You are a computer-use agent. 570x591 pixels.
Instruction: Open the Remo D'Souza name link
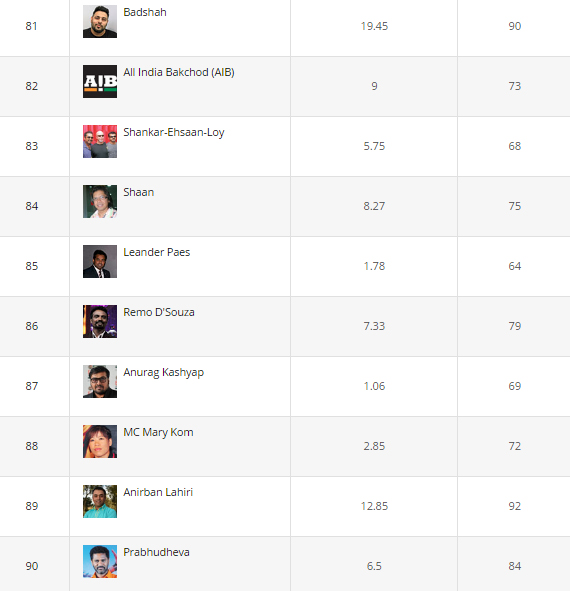coord(159,312)
